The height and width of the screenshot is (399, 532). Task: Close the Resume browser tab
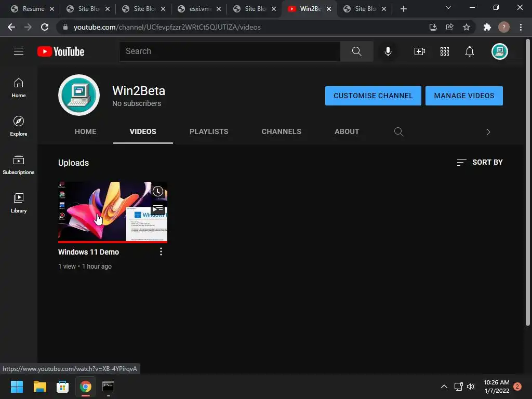coord(52,9)
